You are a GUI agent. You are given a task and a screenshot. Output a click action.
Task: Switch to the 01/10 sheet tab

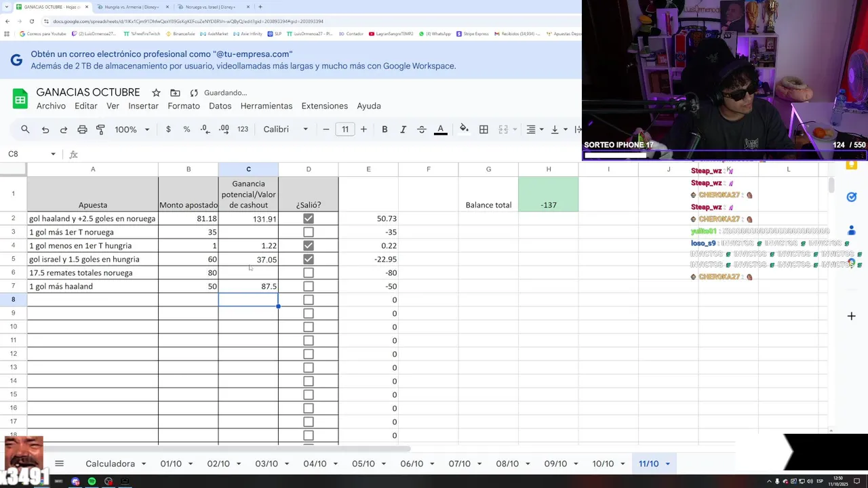tap(171, 464)
